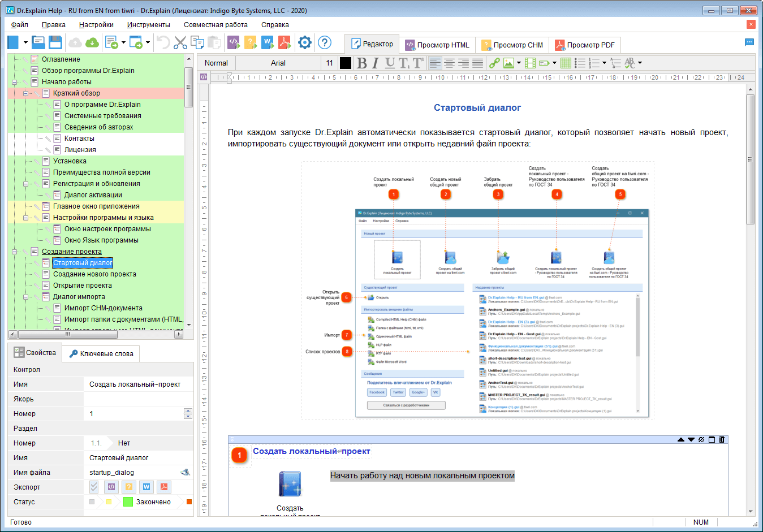Toggle HTML export in the Экспорт row
Screen dimensions: 763x532
click(x=111, y=487)
